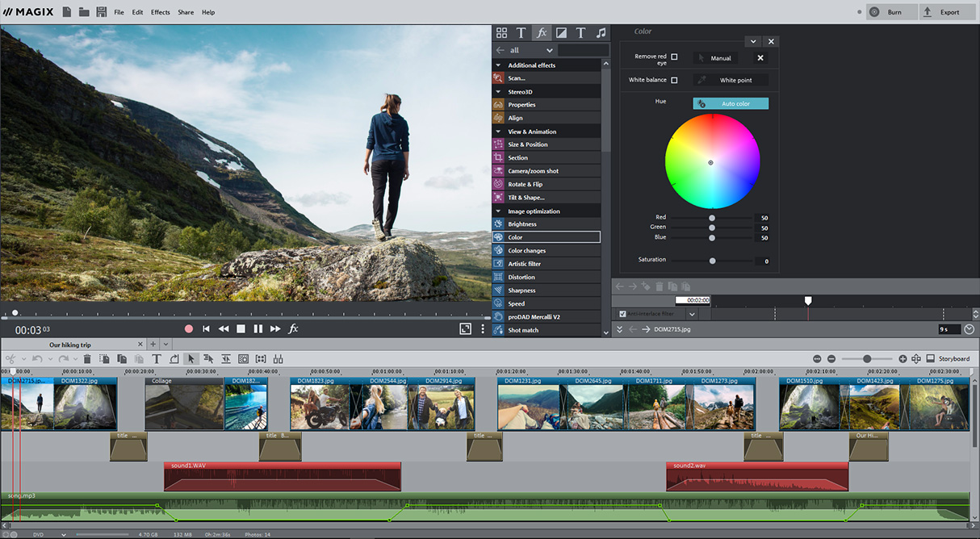Open the music note audio tab

(600, 33)
